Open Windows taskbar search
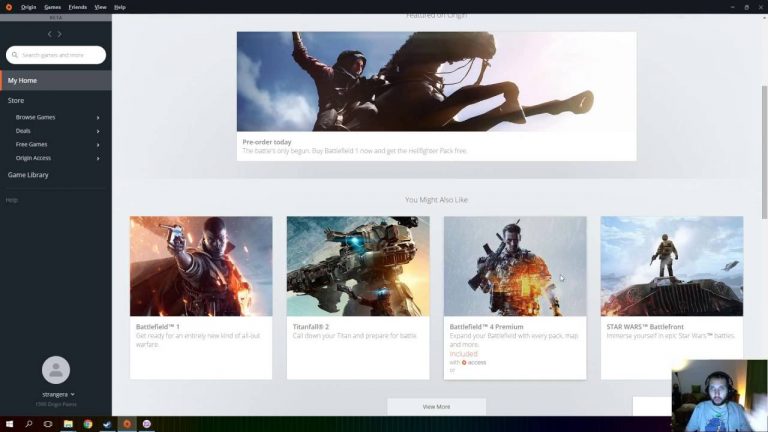 click(x=28, y=424)
